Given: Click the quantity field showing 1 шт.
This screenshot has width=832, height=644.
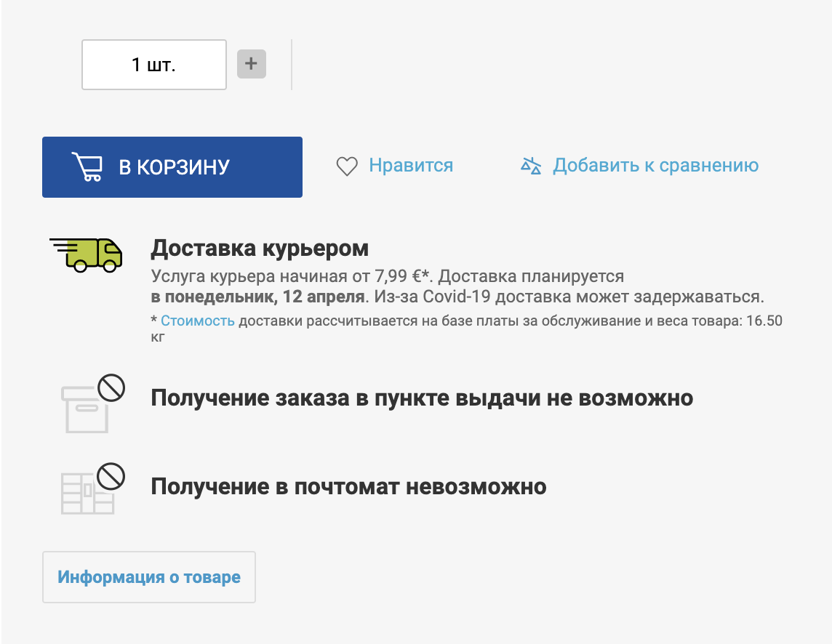Looking at the screenshot, I should 154,65.
